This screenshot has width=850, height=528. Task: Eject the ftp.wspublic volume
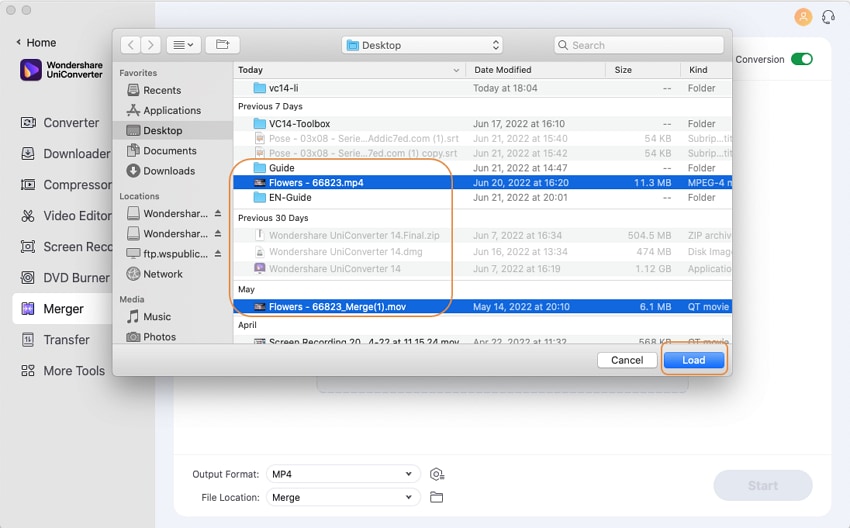point(217,254)
